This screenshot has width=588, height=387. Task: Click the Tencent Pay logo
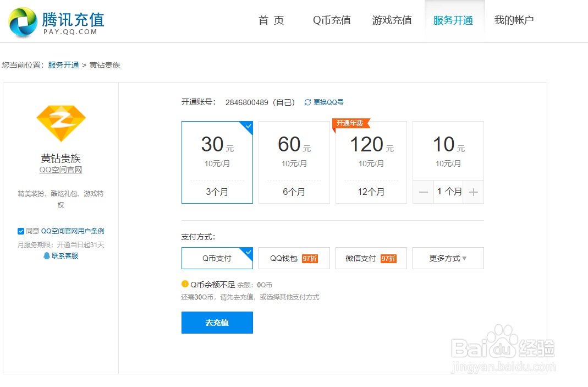click(56, 22)
